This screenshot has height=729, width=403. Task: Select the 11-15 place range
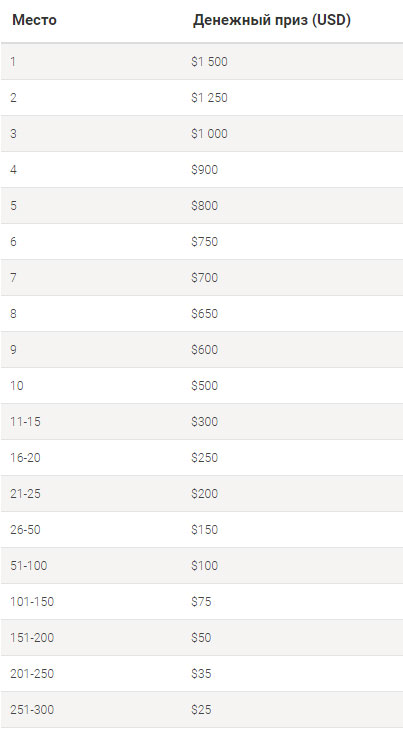pos(26,422)
